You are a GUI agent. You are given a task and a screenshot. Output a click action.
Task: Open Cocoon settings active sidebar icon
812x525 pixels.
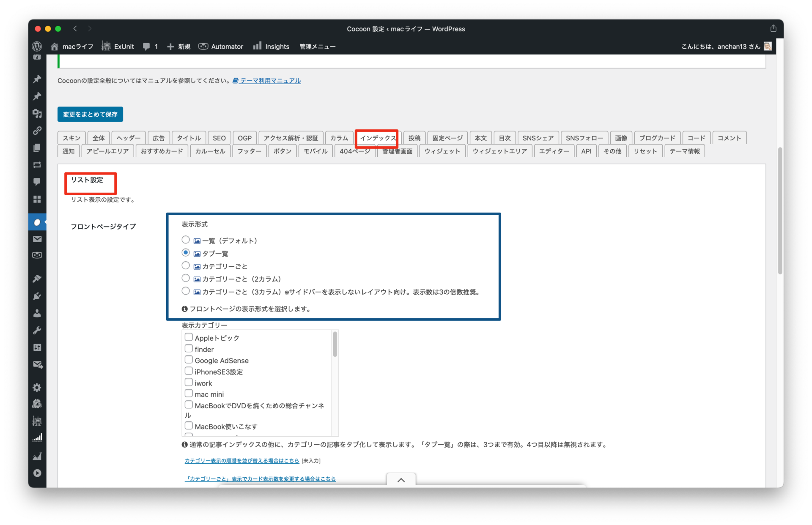pyautogui.click(x=37, y=222)
